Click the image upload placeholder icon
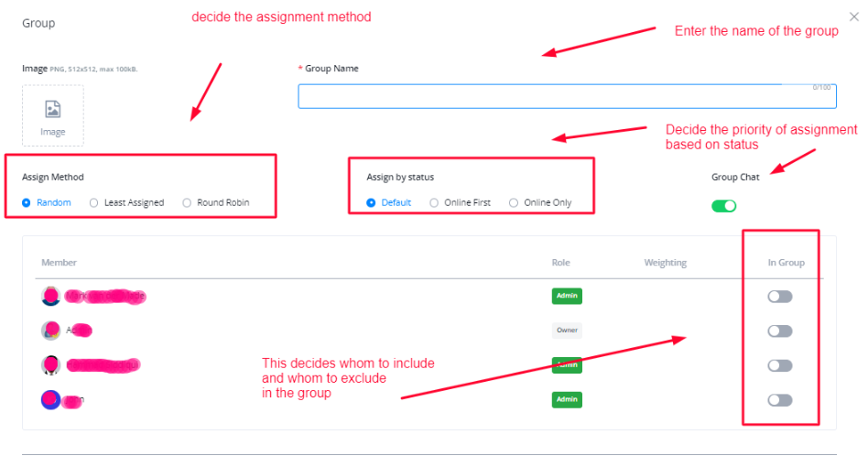868x456 pixels. pos(53,111)
